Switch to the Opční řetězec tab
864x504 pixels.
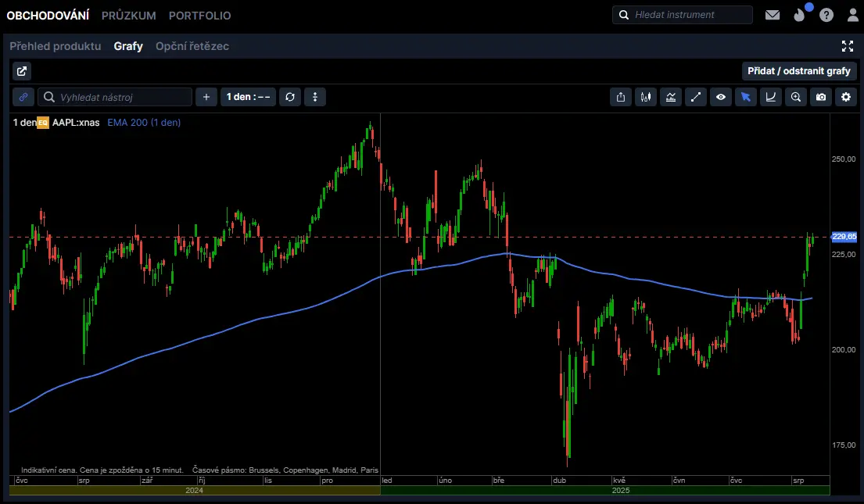(x=192, y=46)
